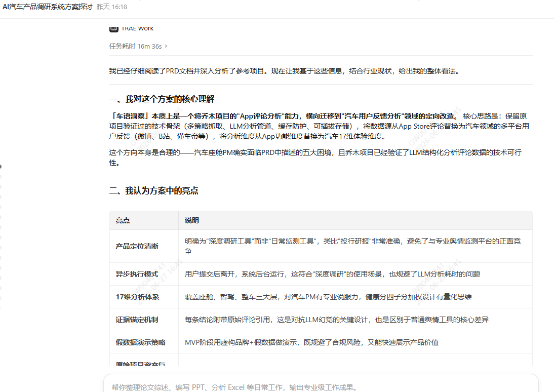Select the 假数据演示策略 table cell
Screen dimensions: 554x392
(144, 342)
